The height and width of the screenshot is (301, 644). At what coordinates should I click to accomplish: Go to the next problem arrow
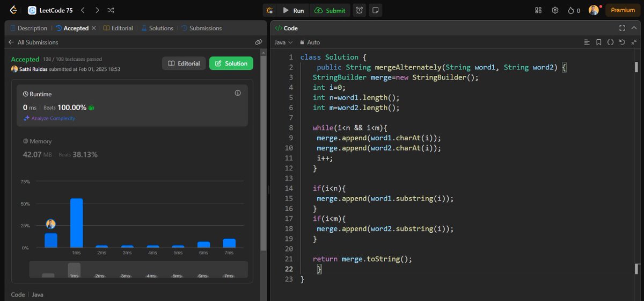97,10
